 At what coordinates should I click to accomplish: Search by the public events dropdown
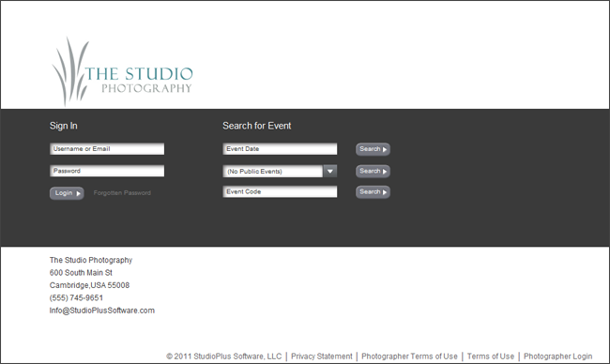click(x=373, y=171)
